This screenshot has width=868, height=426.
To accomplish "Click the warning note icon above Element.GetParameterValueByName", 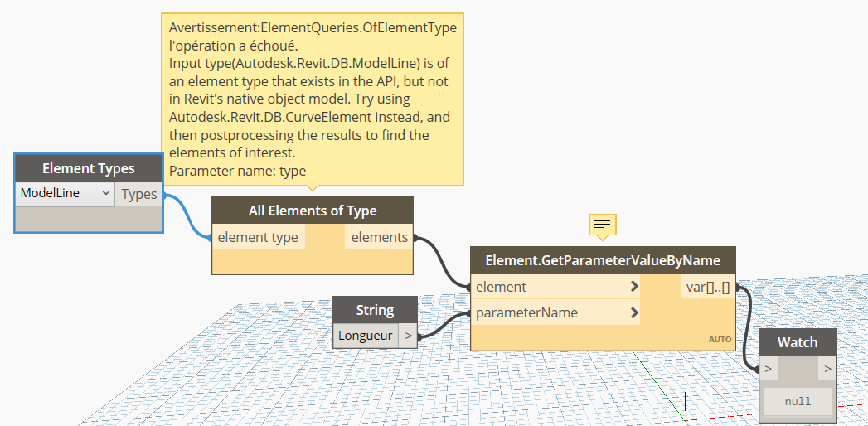I will (603, 224).
